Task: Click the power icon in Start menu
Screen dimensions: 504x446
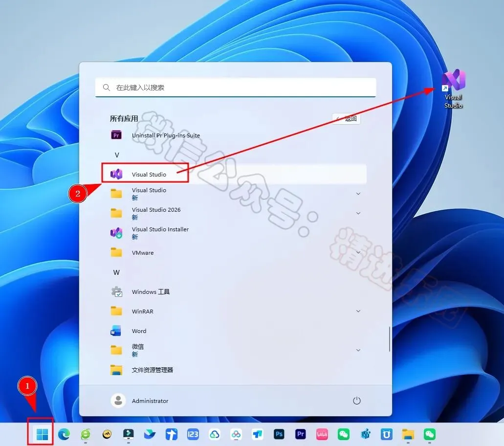Action: pos(357,401)
